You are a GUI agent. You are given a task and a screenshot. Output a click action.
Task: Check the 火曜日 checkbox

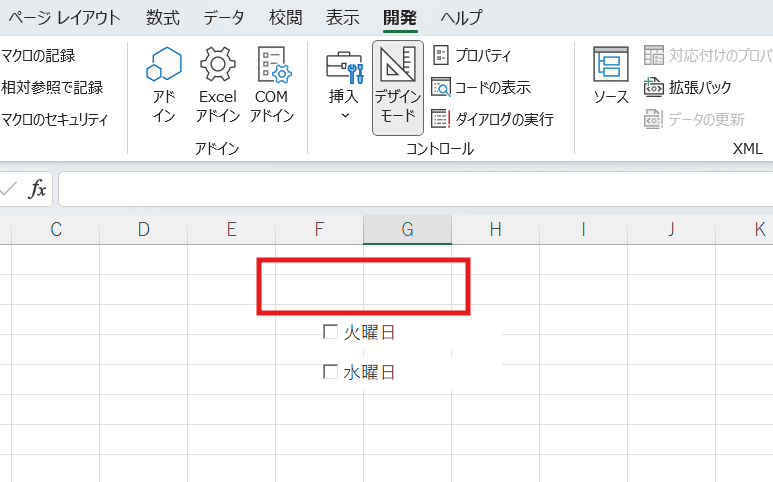click(331, 332)
